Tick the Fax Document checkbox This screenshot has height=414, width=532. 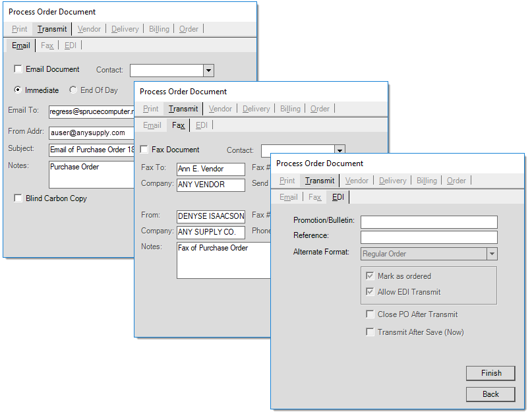[x=144, y=150]
